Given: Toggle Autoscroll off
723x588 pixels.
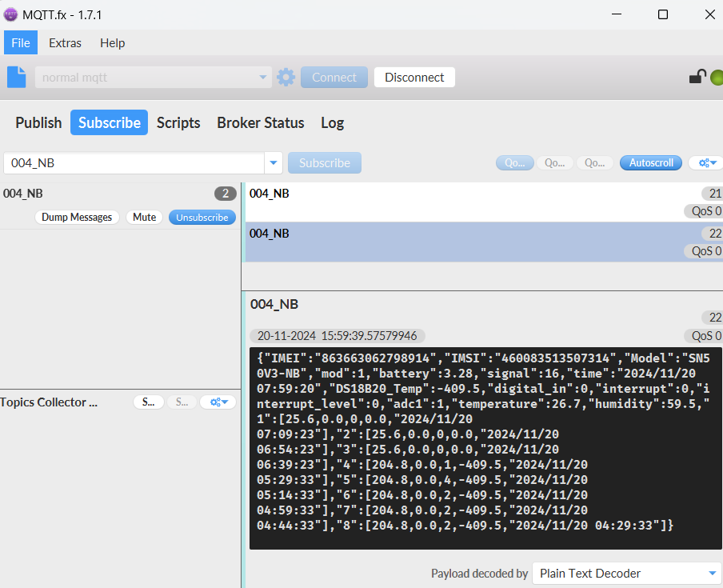Looking at the screenshot, I should pyautogui.click(x=651, y=162).
